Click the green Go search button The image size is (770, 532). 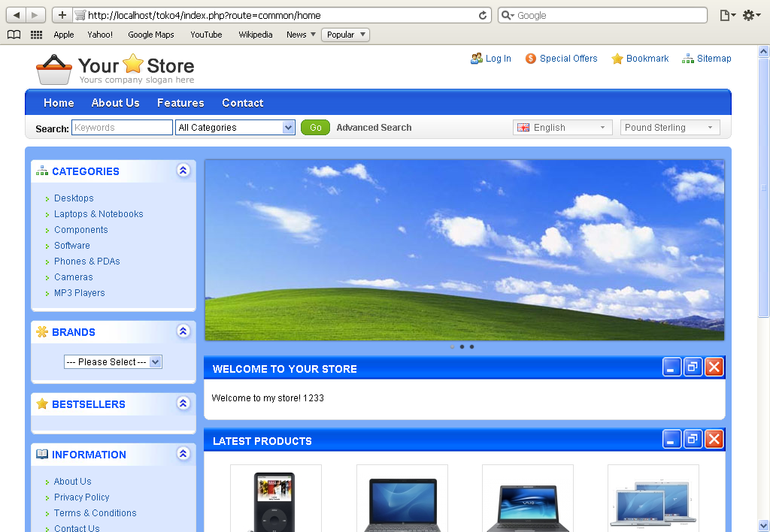(x=315, y=128)
